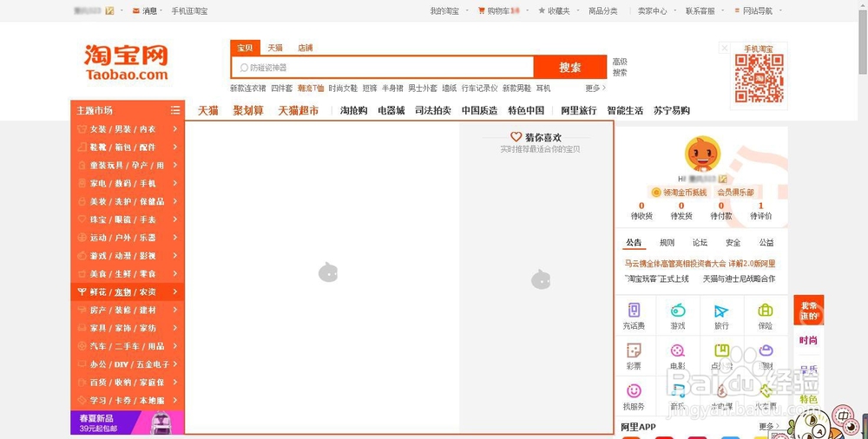Open 商品分类 in the top bar
868x439 pixels.
tap(603, 10)
